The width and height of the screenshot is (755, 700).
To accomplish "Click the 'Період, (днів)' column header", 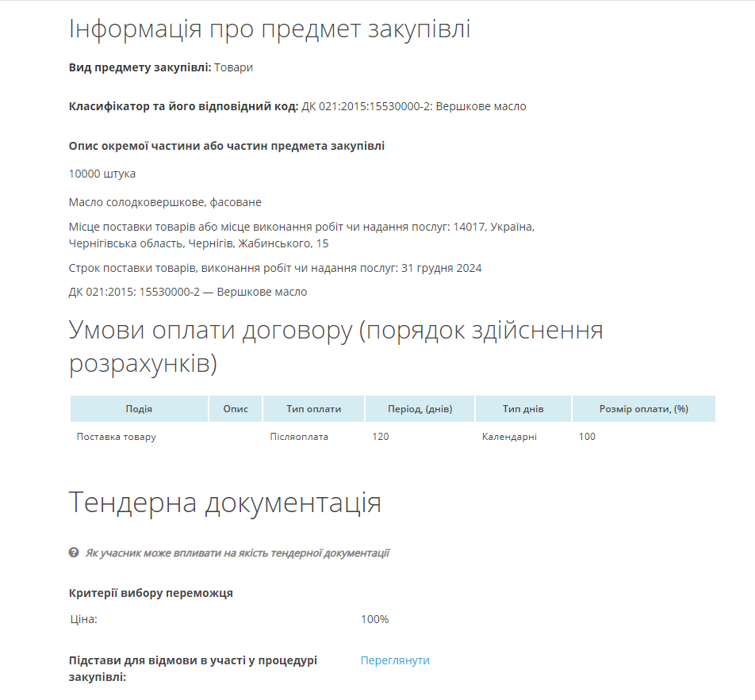I will pyautogui.click(x=420, y=409).
